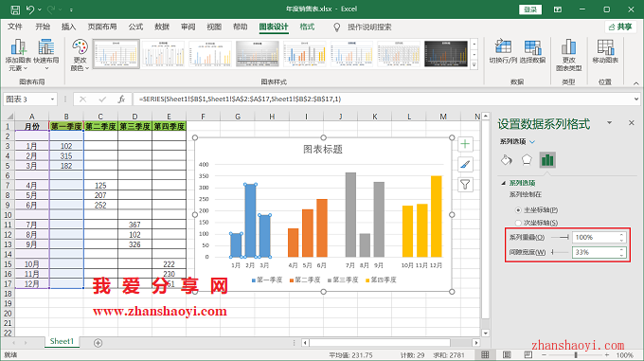
Task: Click the zoom in plus button
Action: point(607,354)
